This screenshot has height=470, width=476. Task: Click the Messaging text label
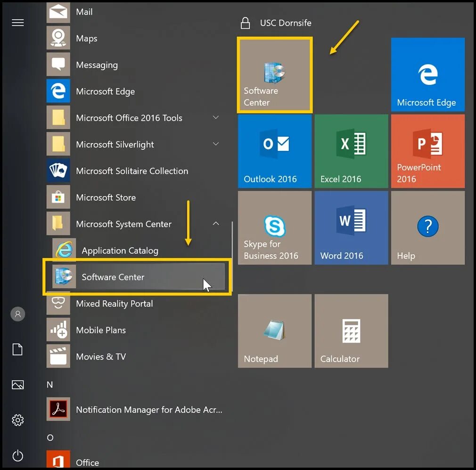97,65
